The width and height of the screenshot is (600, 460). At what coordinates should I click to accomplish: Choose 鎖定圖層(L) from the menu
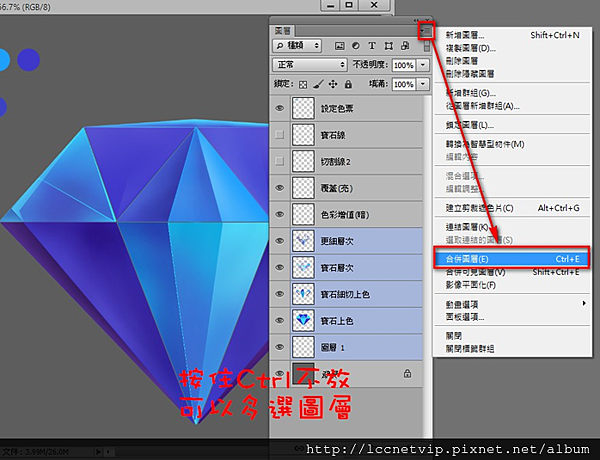click(x=513, y=125)
